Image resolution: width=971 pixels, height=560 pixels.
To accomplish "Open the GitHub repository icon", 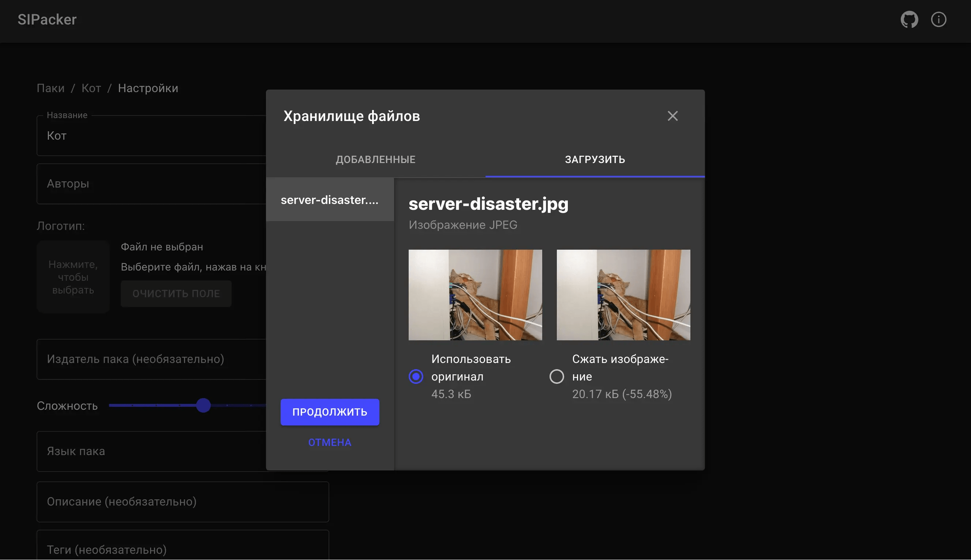I will [x=910, y=19].
